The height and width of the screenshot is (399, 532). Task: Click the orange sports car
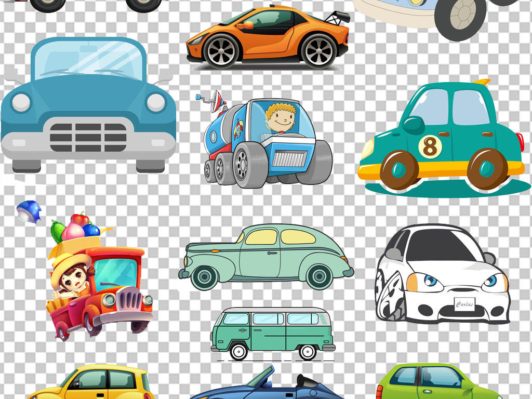point(268,37)
